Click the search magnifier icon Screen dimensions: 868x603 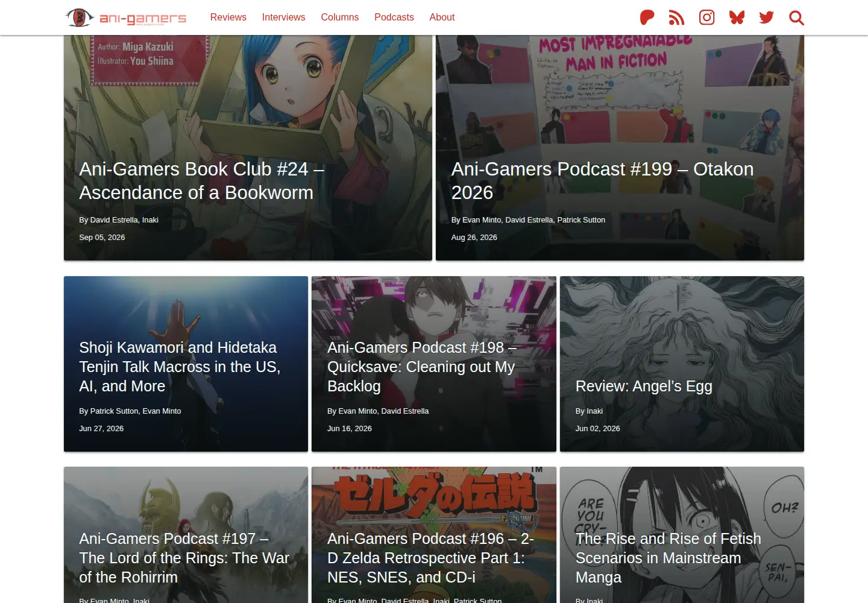(796, 17)
